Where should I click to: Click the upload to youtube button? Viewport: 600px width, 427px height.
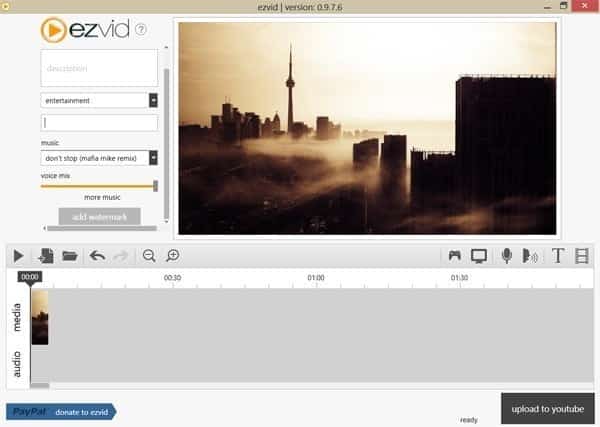(x=546, y=409)
